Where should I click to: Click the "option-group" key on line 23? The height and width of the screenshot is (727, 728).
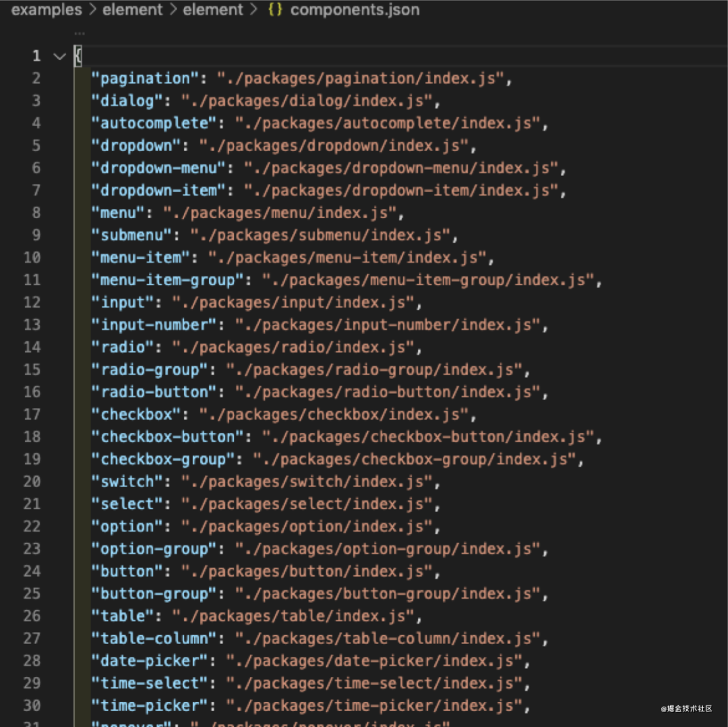tap(154, 548)
